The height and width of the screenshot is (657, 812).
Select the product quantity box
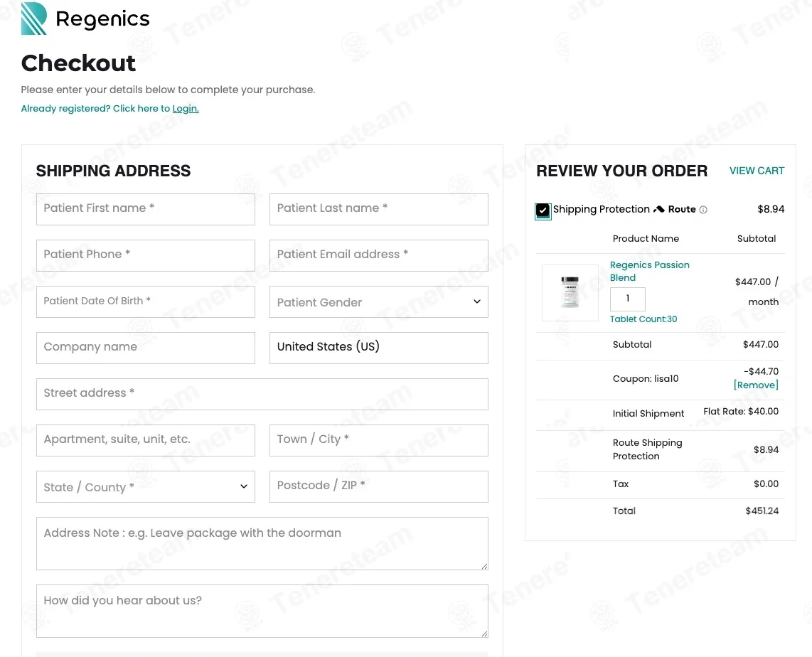point(628,299)
